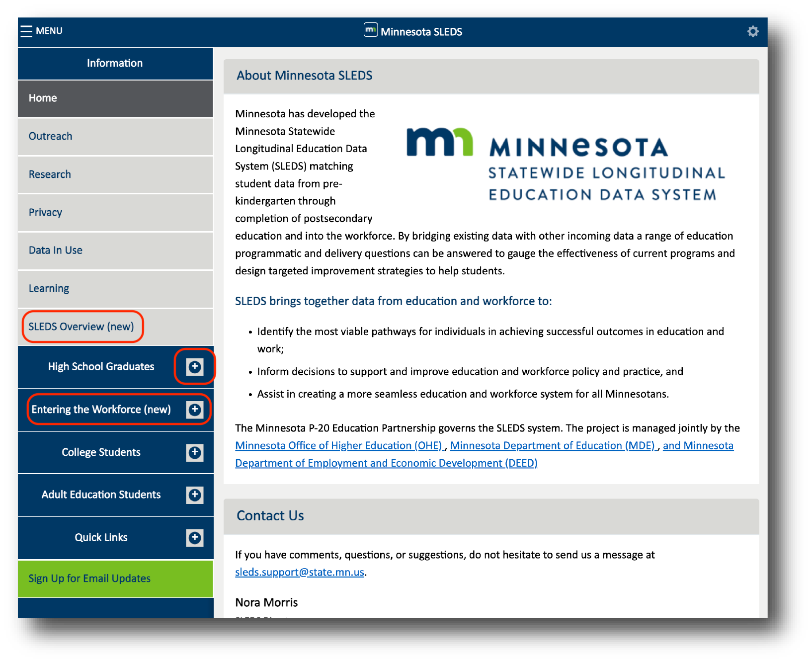
Task: Open the Privacy sidebar item
Action: point(115,213)
